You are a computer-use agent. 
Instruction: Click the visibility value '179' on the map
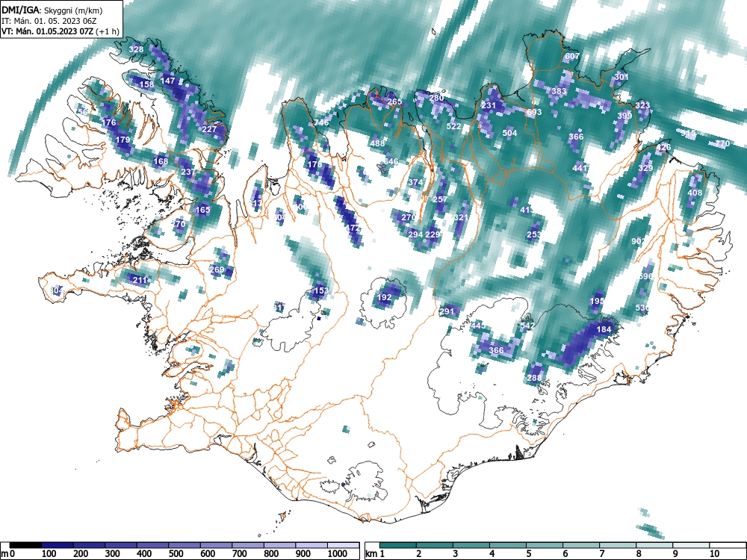(123, 140)
